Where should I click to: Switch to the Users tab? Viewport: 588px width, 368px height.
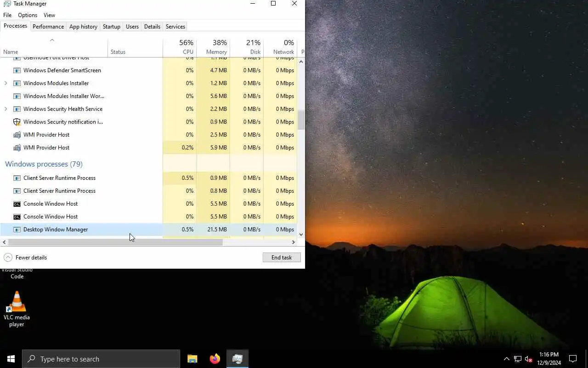[132, 27]
